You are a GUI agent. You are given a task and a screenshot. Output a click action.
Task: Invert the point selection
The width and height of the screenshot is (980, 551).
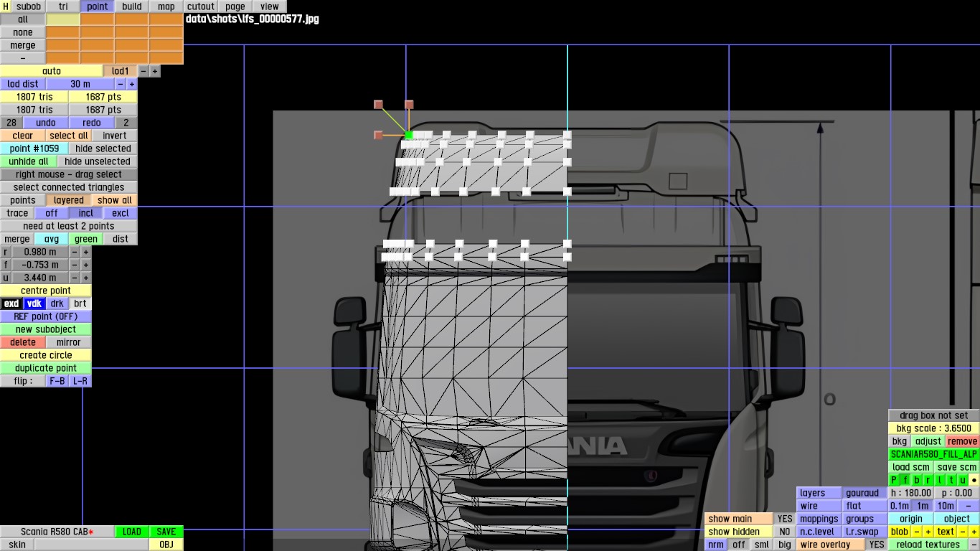click(x=115, y=136)
